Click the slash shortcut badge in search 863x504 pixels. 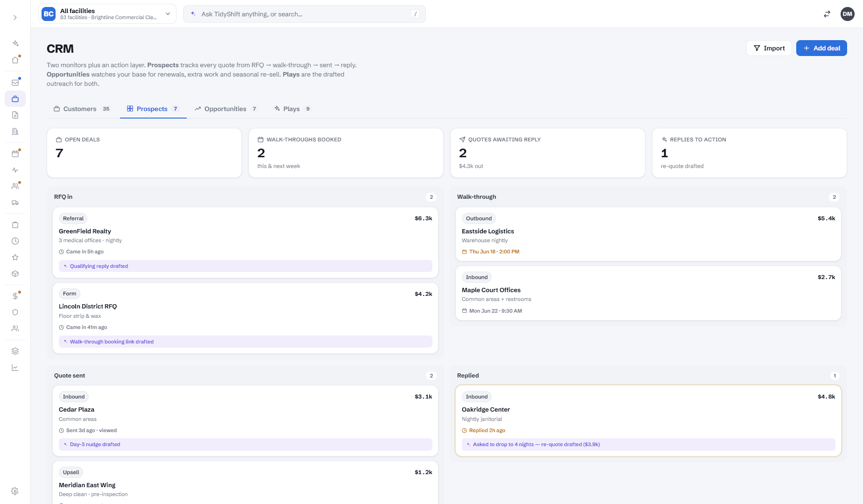click(x=415, y=14)
